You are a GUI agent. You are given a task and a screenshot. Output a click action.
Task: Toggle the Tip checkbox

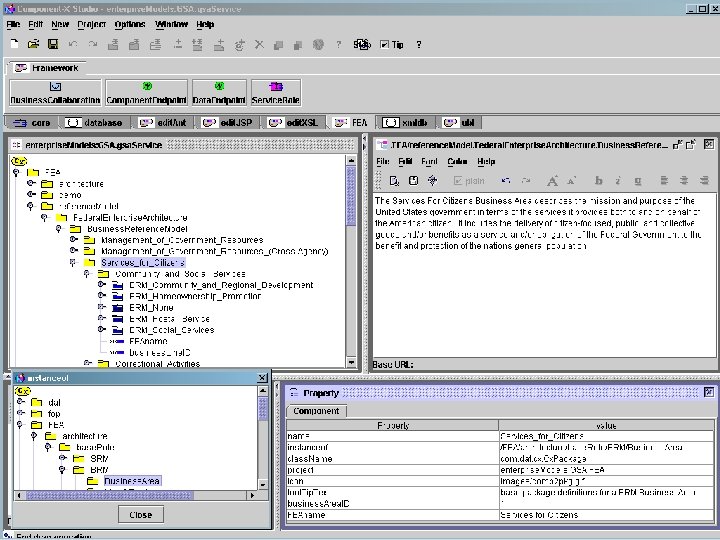(384, 45)
